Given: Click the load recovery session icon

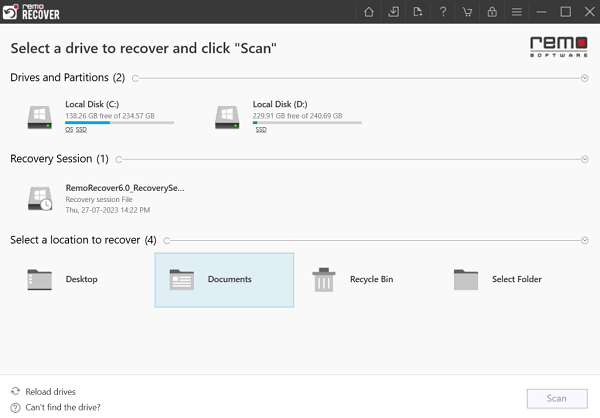Looking at the screenshot, I should [393, 12].
